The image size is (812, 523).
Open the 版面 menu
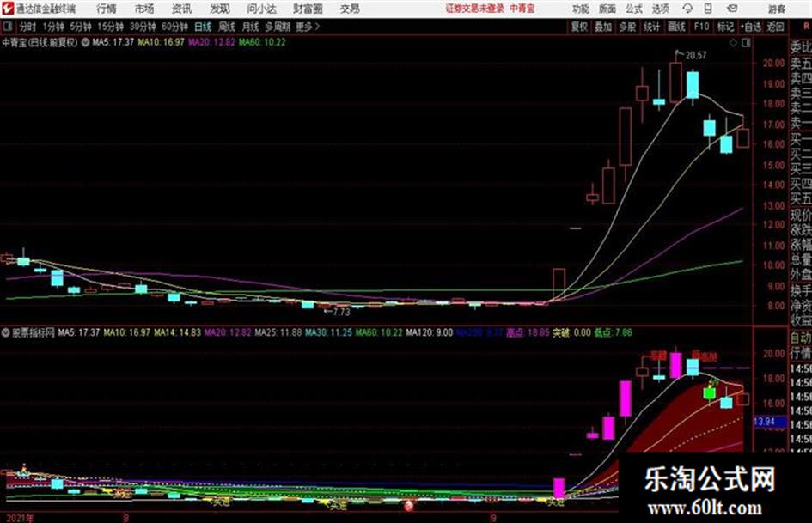pos(607,9)
